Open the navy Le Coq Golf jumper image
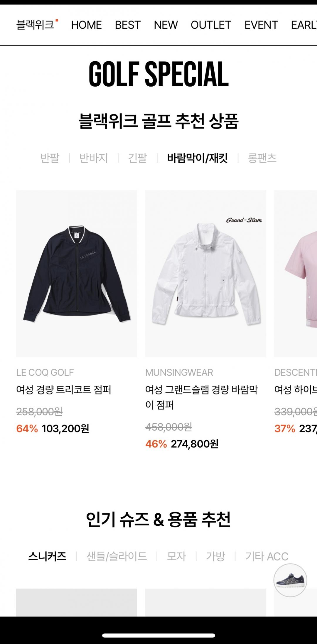The width and height of the screenshot is (317, 644). [77, 274]
